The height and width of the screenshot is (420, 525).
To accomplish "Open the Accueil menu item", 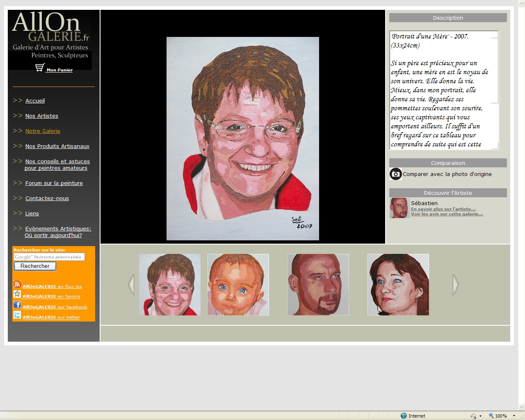I will (35, 101).
